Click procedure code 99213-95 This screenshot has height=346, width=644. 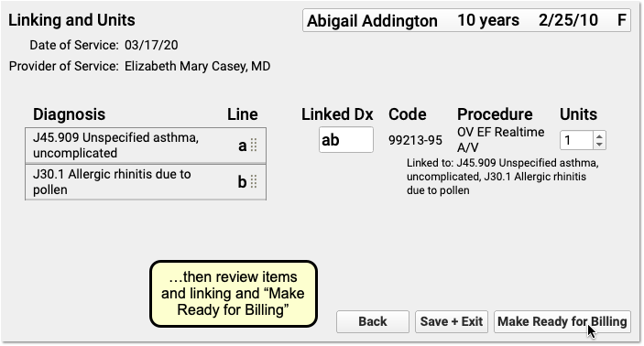click(415, 140)
